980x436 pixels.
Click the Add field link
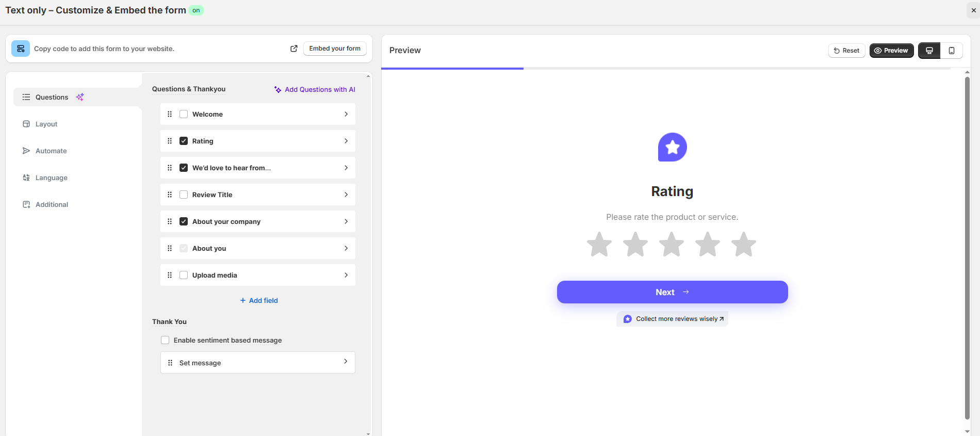259,300
